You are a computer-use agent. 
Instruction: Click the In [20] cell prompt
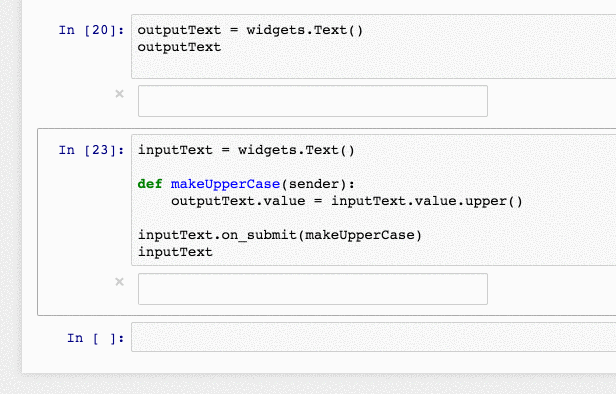[91, 30]
